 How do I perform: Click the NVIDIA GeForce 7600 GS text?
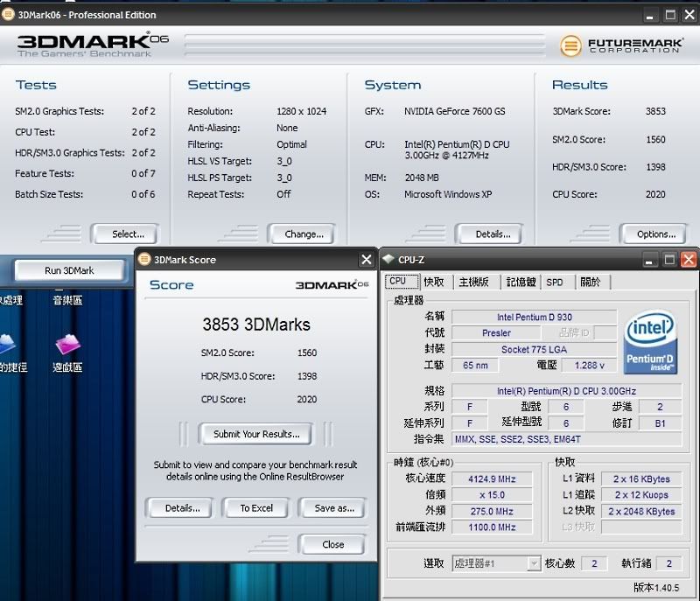[454, 111]
